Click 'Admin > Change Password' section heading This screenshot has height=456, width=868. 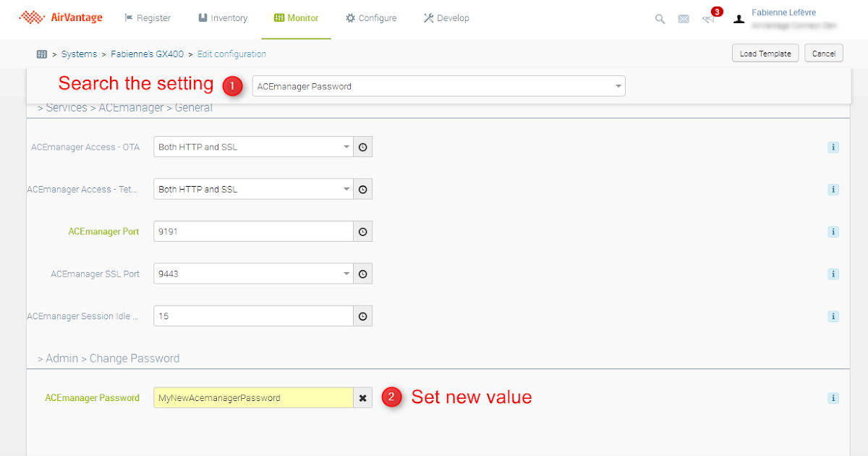[x=109, y=358]
